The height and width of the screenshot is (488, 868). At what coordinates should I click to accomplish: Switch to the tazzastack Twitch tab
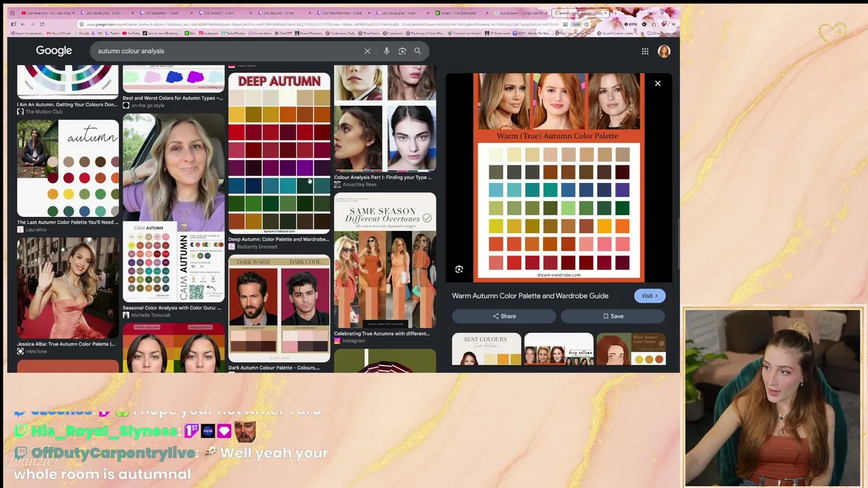[165, 13]
